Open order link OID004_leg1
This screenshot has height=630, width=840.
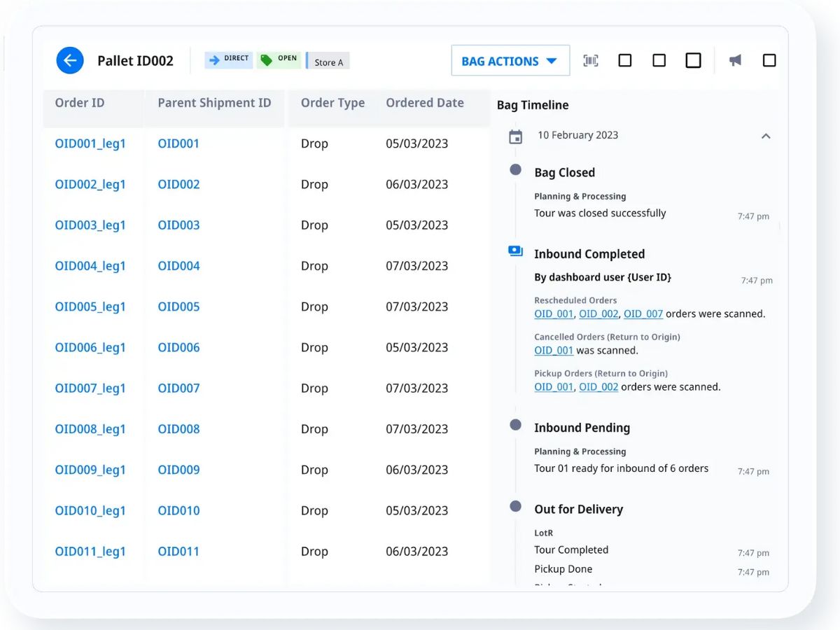90,266
